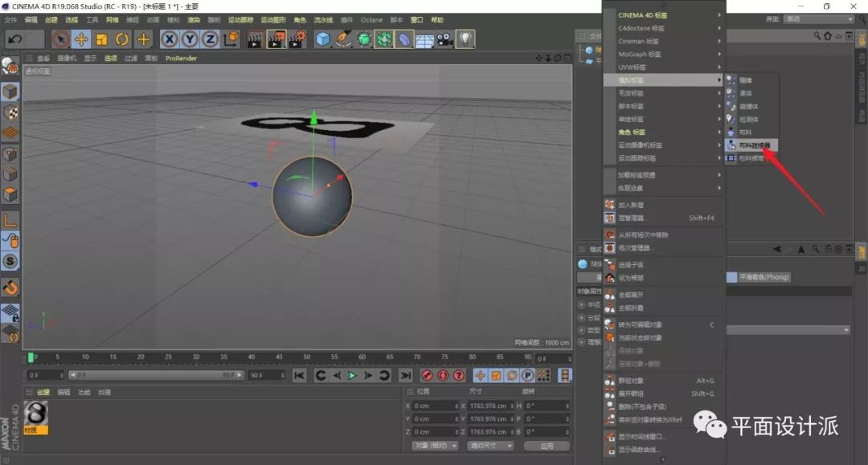868x465 pixels.
Task: Toggle X axis lock button
Action: click(169, 39)
